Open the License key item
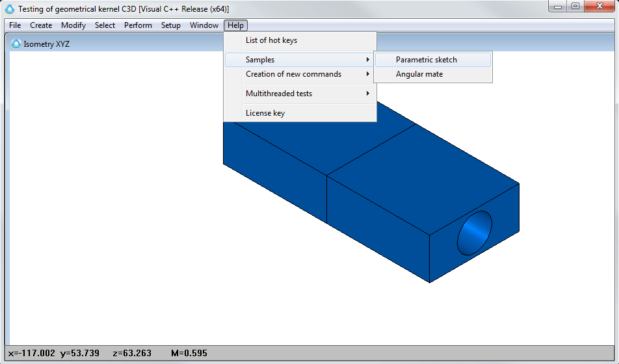The image size is (619, 364). 300,113
